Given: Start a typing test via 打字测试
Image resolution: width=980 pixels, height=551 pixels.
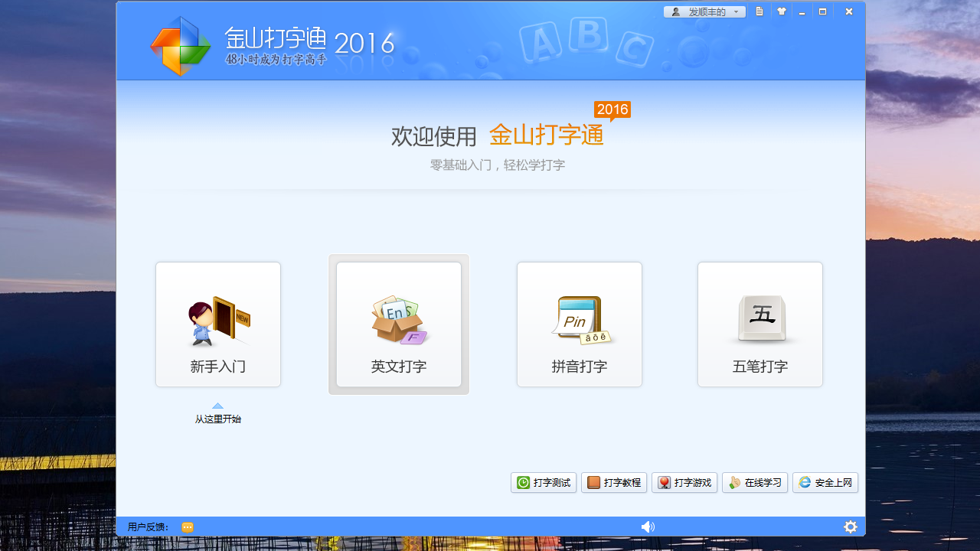Looking at the screenshot, I should point(544,482).
